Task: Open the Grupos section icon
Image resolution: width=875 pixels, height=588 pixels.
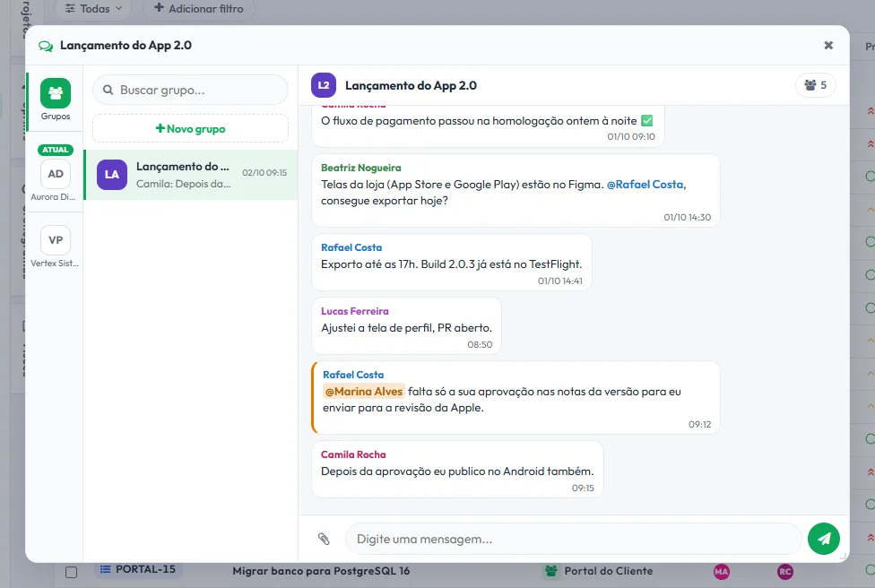Action: (x=56, y=93)
